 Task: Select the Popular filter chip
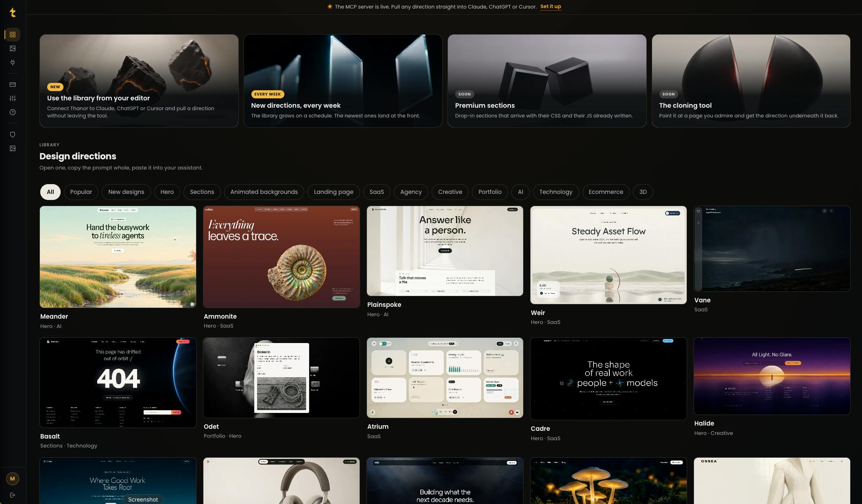tap(81, 192)
